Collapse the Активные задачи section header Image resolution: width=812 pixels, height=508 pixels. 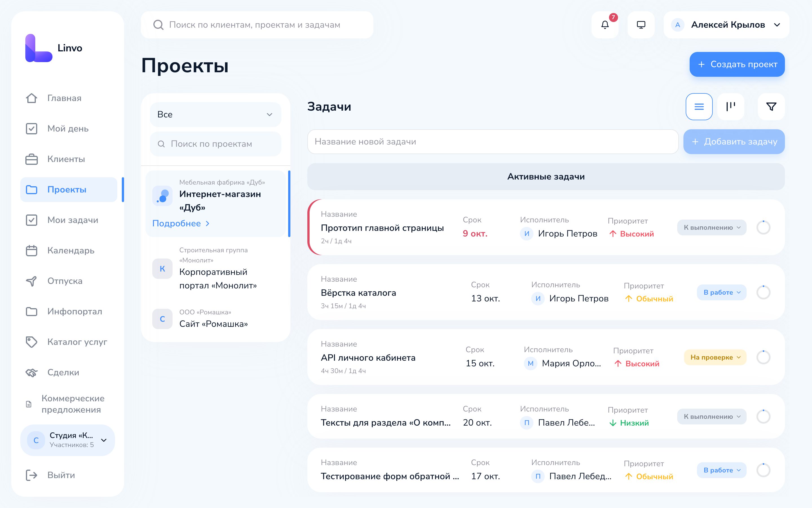(546, 177)
